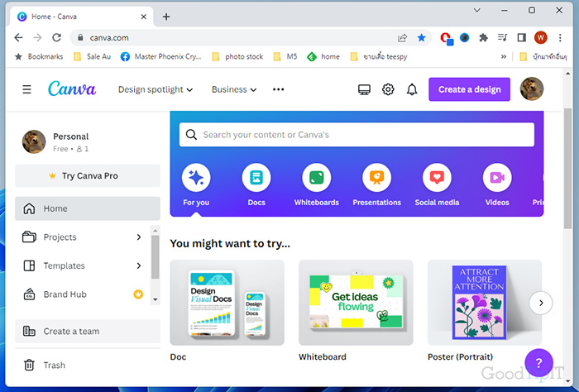
Task: Click the Canva logo
Action: tap(72, 88)
